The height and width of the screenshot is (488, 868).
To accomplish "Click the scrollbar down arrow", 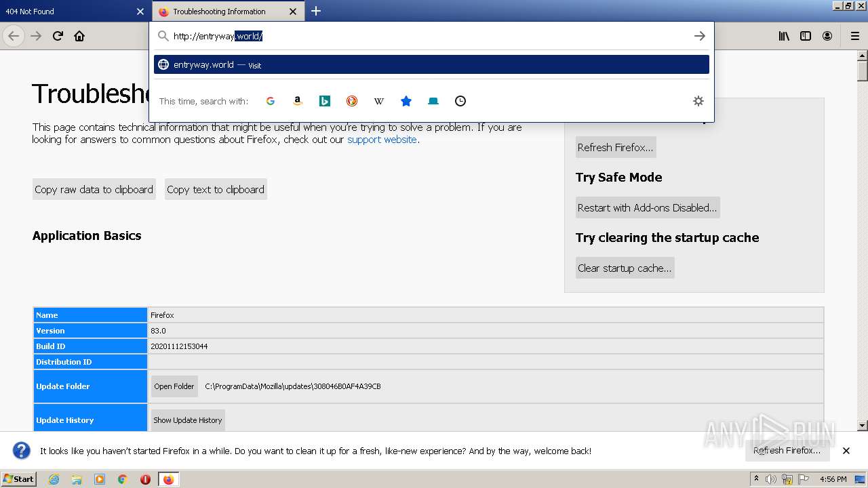I will (x=862, y=426).
